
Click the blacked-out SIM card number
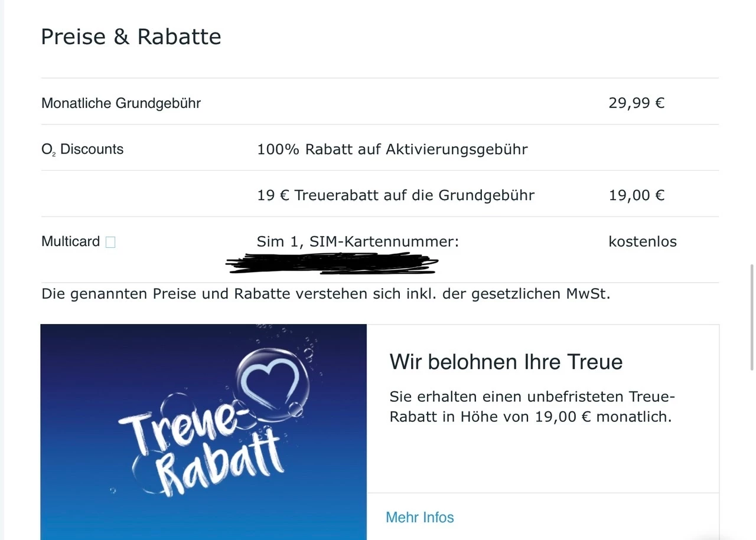click(x=332, y=264)
